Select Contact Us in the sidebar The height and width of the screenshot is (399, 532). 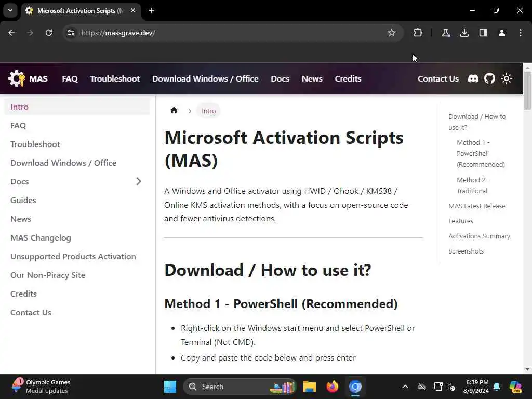(77, 312)
